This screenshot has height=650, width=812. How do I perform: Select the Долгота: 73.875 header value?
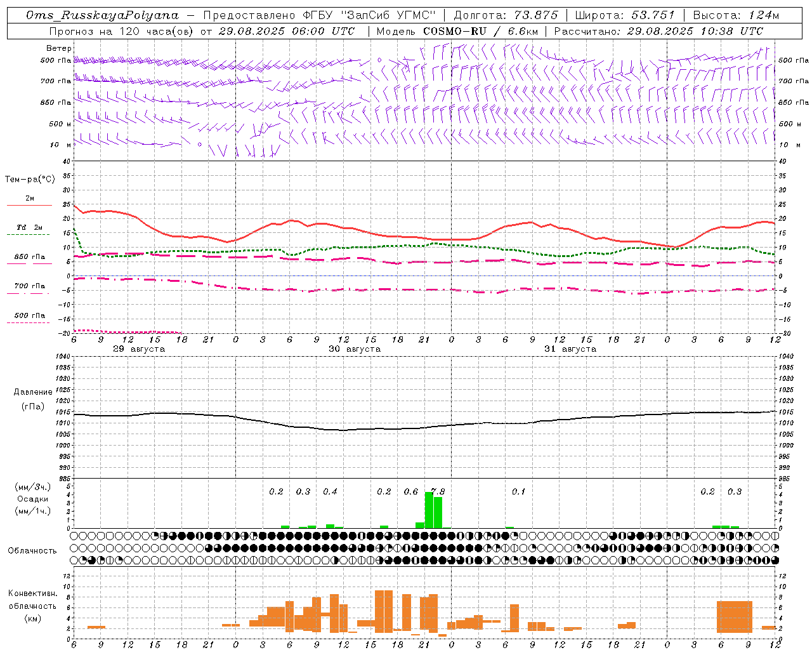click(506, 15)
